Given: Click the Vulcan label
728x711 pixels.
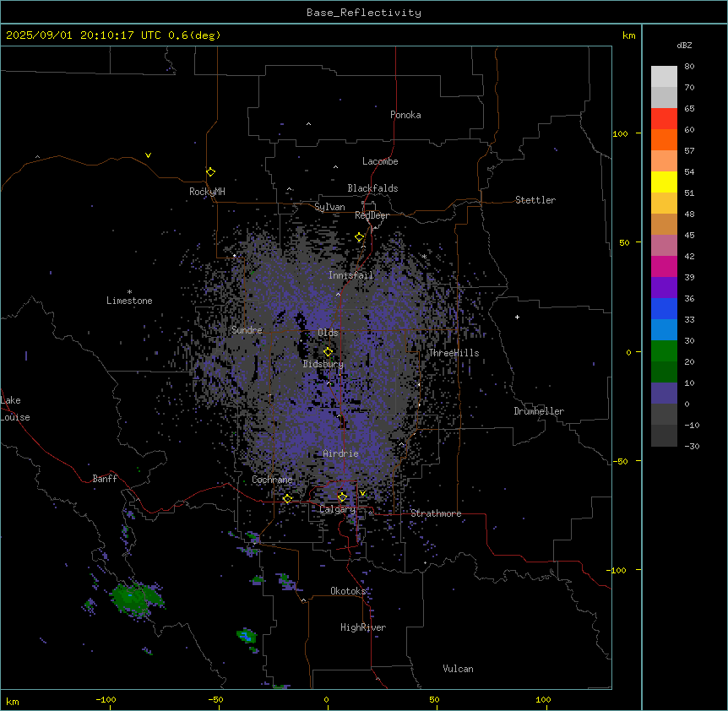Looking at the screenshot, I should pyautogui.click(x=459, y=669).
